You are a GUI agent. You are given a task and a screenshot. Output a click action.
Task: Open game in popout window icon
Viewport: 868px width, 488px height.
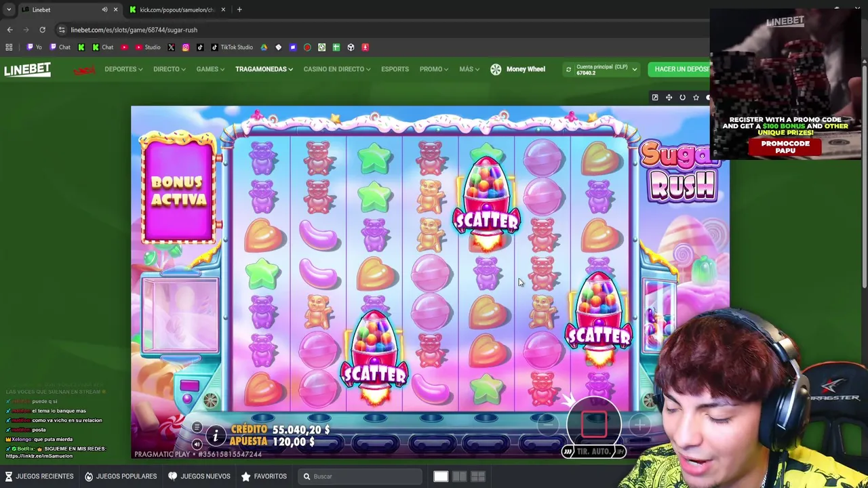[x=655, y=98]
